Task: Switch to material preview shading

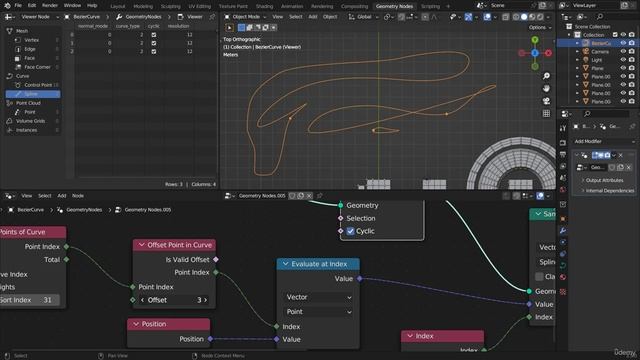Action: (532, 17)
